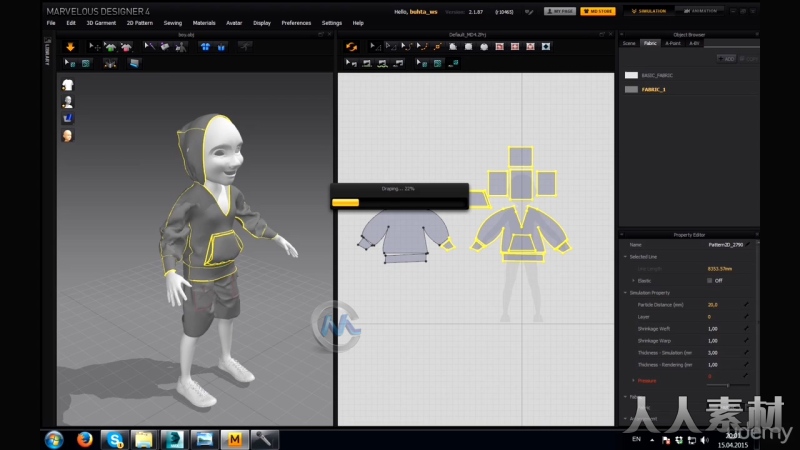Screen dimensions: 800x450
Task: Open the Library side panel
Action: pos(47,50)
